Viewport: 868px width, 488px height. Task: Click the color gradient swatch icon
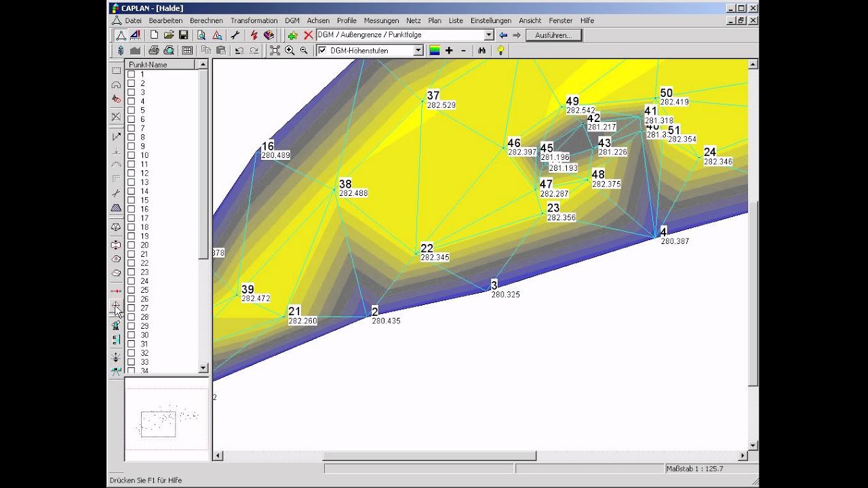(x=435, y=50)
